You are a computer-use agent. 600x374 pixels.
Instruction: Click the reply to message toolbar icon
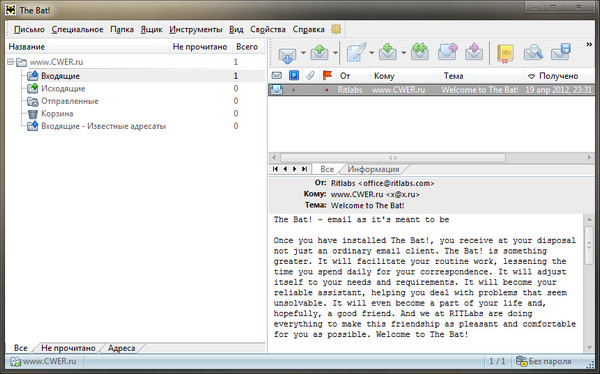click(388, 52)
